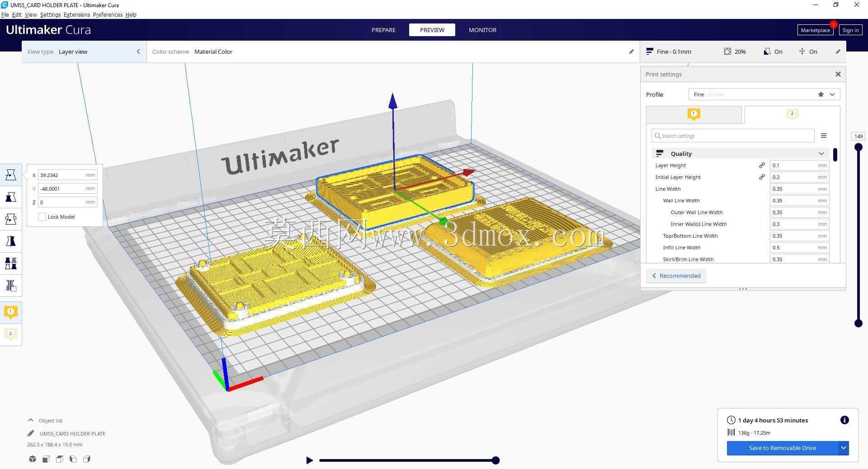Click the adhesion On indicator
The width and height of the screenshot is (868, 469).
tap(808, 52)
